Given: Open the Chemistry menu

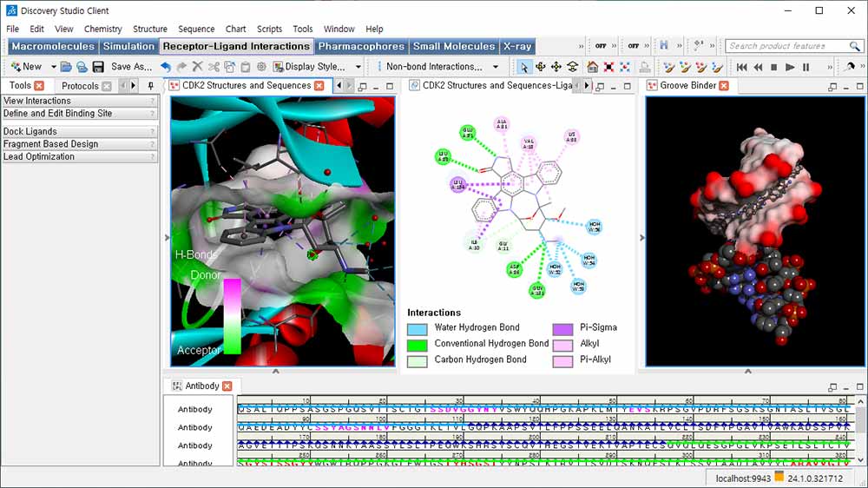Looking at the screenshot, I should (x=103, y=29).
